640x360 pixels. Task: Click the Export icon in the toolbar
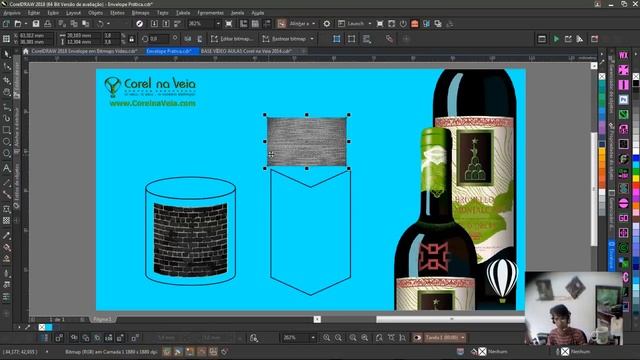pos(166,24)
